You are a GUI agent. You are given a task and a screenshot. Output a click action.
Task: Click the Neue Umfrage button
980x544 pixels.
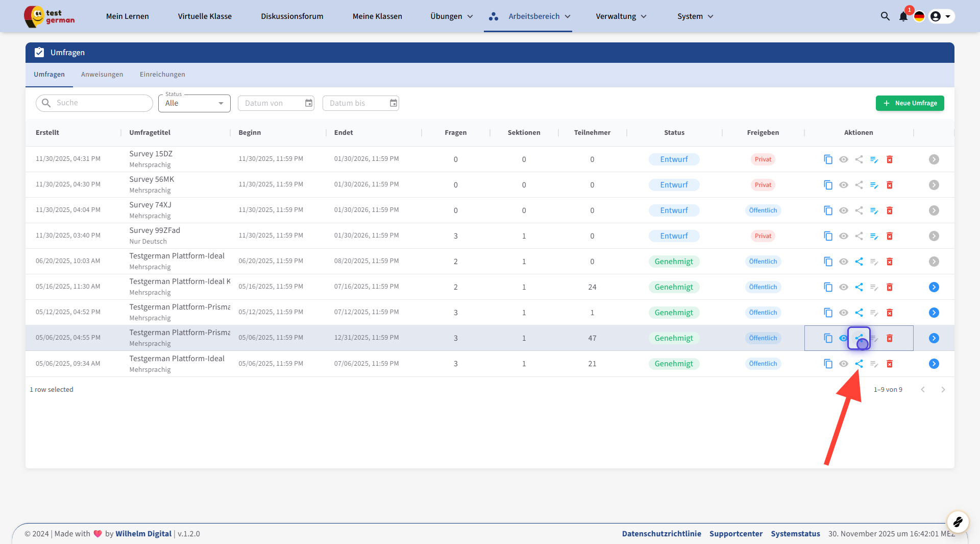point(910,103)
